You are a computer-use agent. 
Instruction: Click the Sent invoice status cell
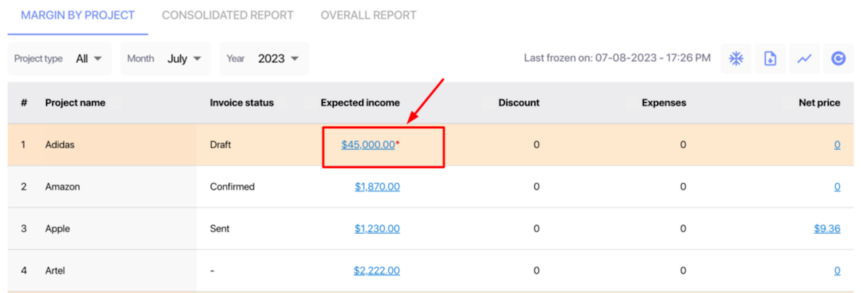point(220,229)
